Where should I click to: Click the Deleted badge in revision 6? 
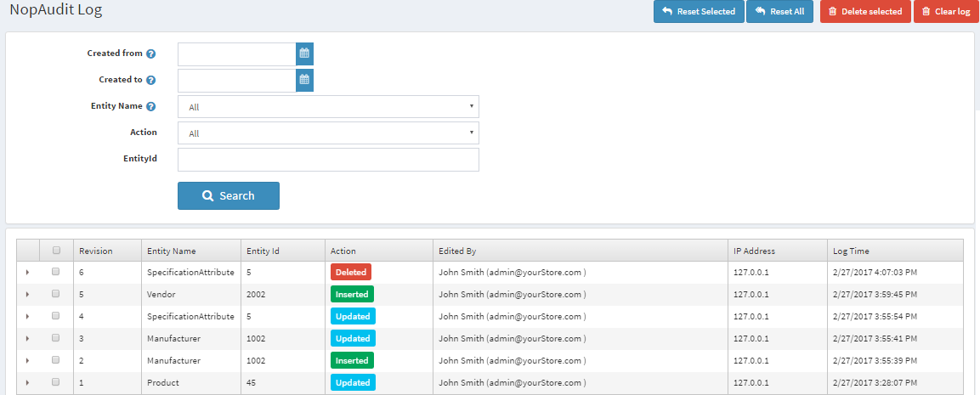coord(351,272)
